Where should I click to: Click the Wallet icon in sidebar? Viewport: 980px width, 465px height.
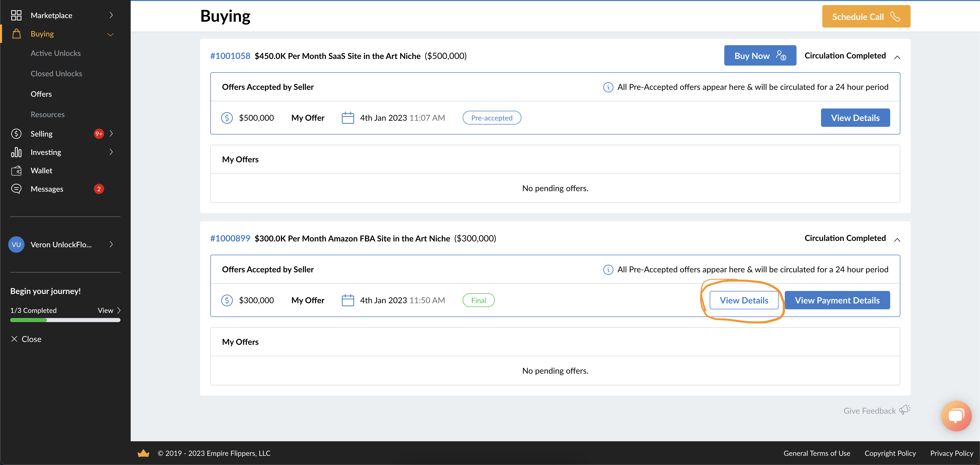[16, 170]
